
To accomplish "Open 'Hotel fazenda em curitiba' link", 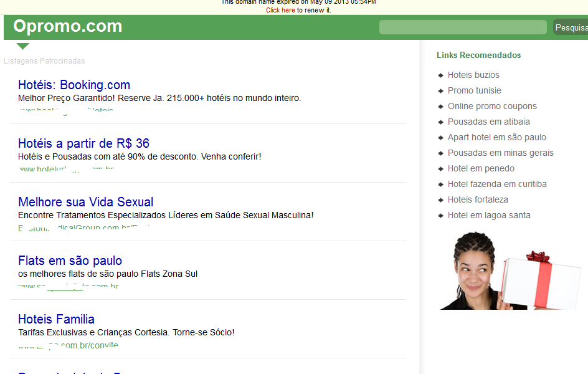I will coord(497,184).
